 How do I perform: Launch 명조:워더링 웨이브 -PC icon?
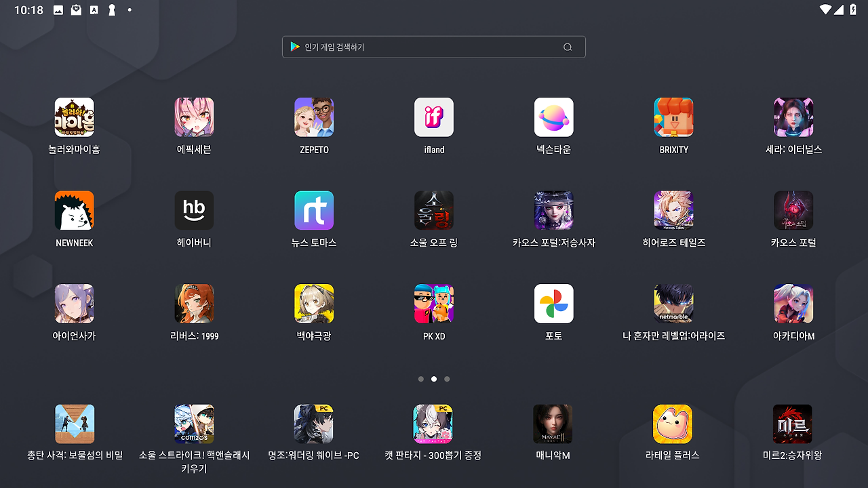[x=313, y=424]
